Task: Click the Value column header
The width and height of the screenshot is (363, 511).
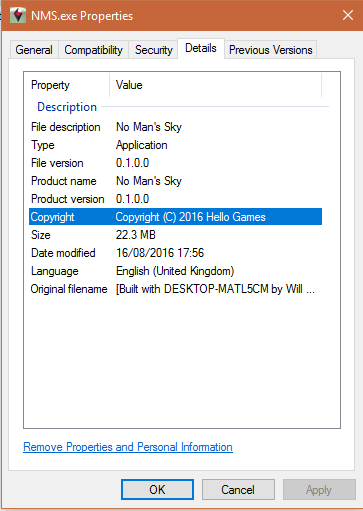Action: [129, 85]
